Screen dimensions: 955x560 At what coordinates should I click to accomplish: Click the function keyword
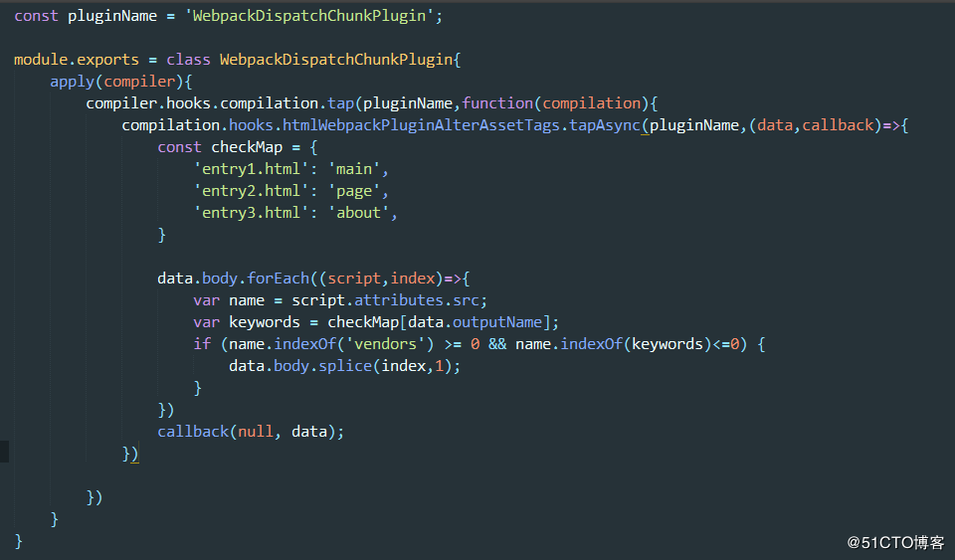coord(497,103)
